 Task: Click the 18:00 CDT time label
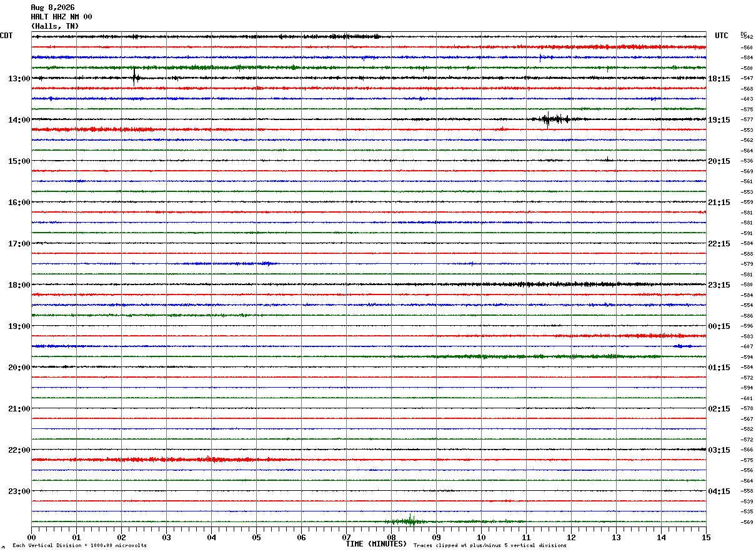[19, 285]
